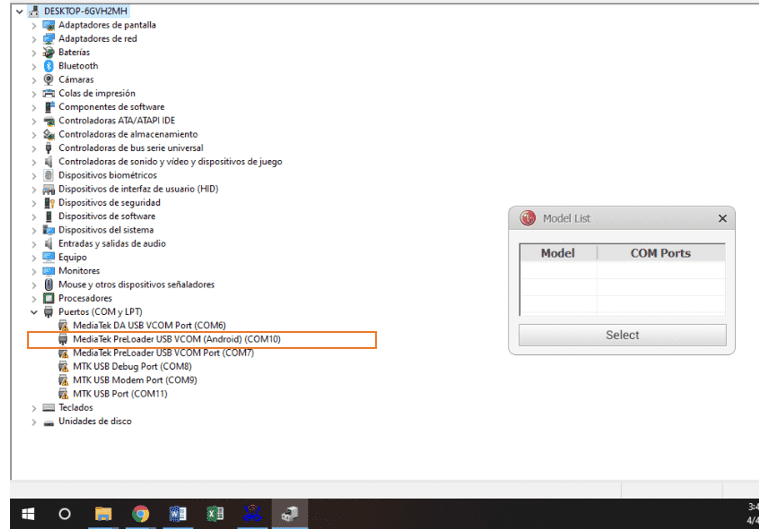Click the Adaptadores de red icon
Image resolution: width=759 pixels, height=530 pixels.
pos(48,38)
